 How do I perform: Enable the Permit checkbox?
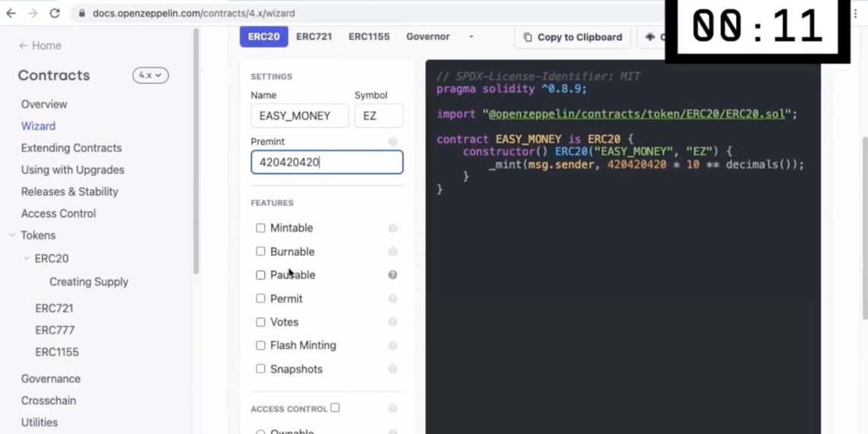(x=260, y=298)
